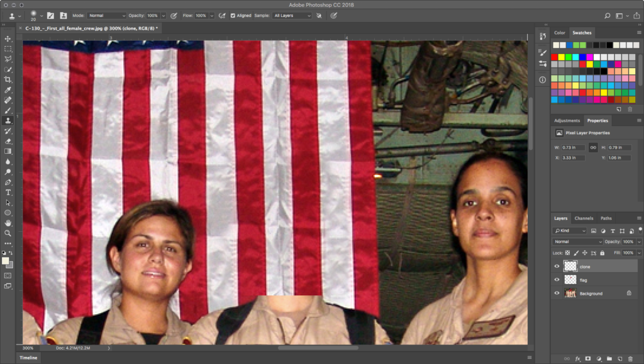Open the Sample All Layers dropdown
Screen dimensions: 644x364
coord(291,15)
